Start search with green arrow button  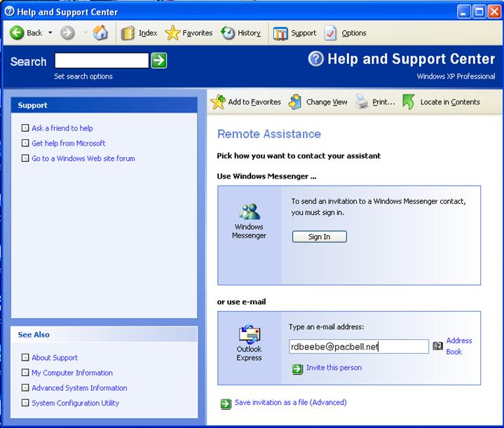[159, 60]
